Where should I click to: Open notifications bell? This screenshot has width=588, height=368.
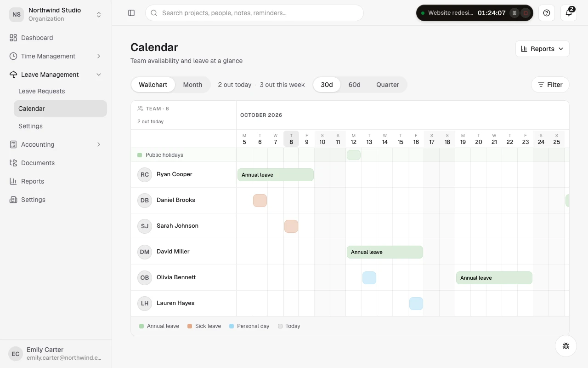[x=569, y=13]
